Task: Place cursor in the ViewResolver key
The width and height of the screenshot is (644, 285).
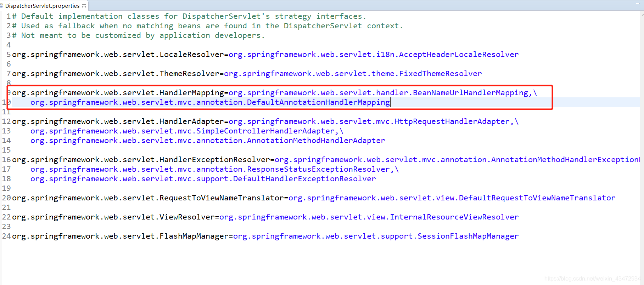Action: coord(113,217)
